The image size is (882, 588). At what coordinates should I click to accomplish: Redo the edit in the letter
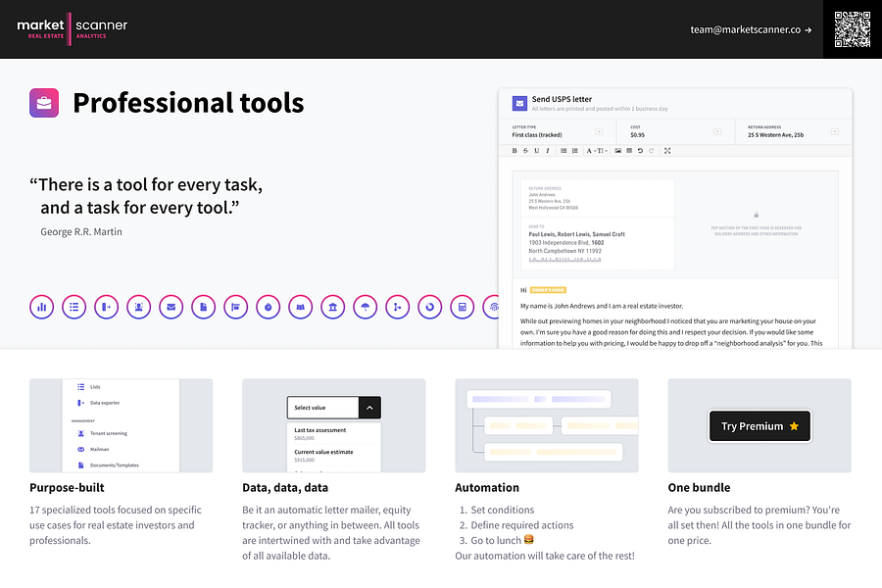652,151
